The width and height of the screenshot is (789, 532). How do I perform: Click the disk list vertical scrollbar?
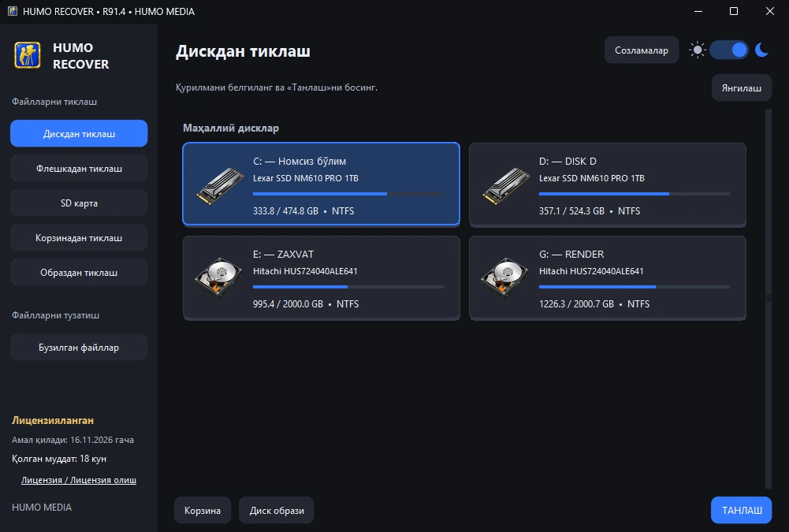[769, 299]
